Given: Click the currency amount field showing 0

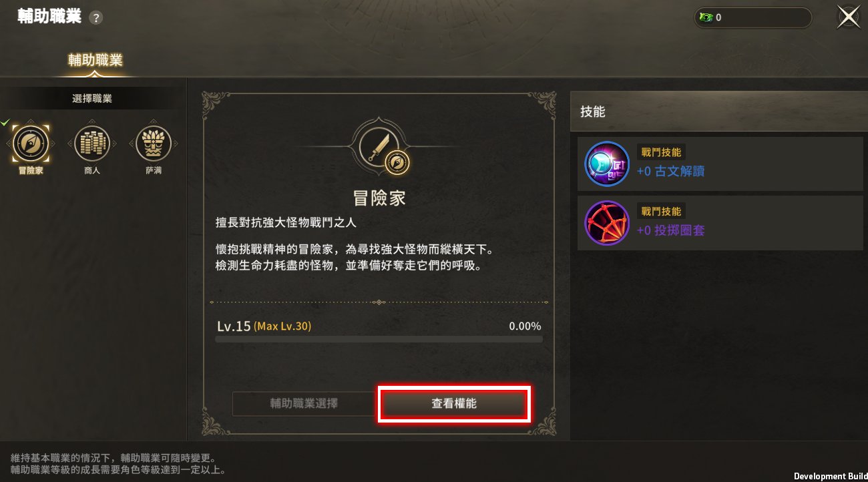Looking at the screenshot, I should tap(753, 18).
